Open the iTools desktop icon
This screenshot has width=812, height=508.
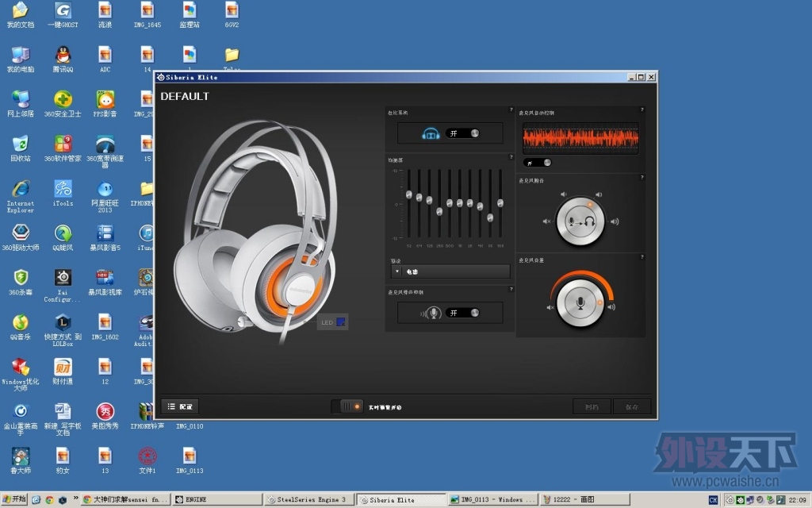pyautogui.click(x=63, y=193)
